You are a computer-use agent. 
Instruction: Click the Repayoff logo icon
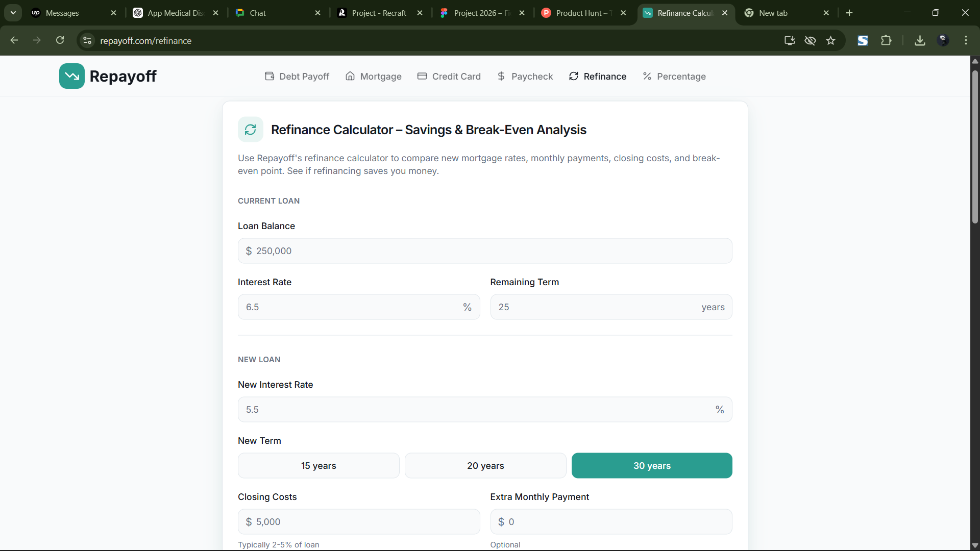(x=71, y=76)
